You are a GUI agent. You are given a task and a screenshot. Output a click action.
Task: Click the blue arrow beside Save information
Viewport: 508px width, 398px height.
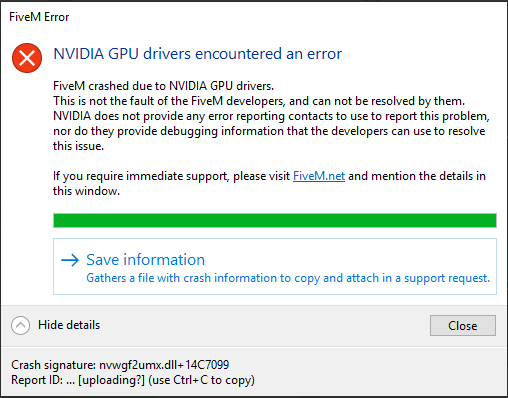pyautogui.click(x=70, y=260)
